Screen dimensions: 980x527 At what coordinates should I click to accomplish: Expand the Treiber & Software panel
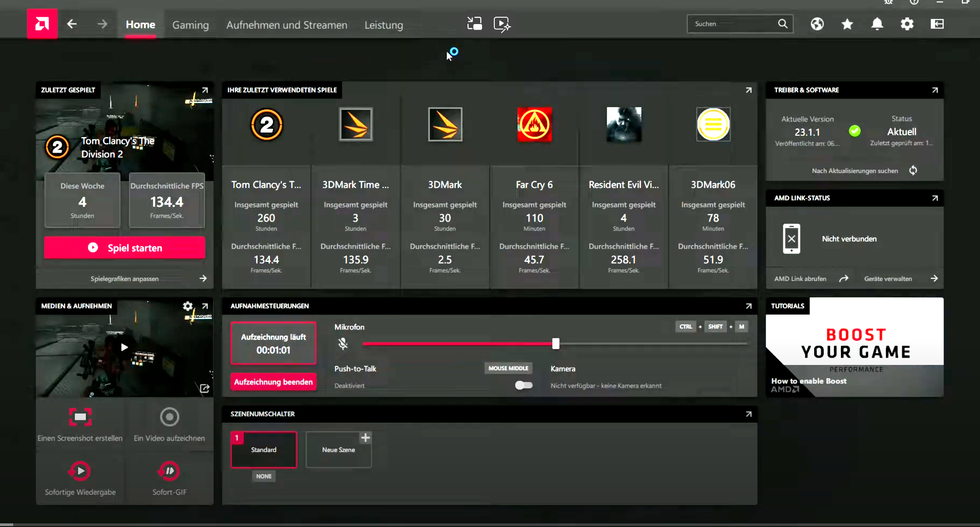[x=935, y=90]
